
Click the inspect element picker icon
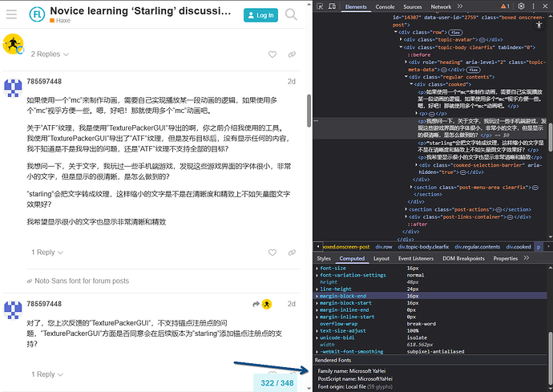(x=321, y=6)
